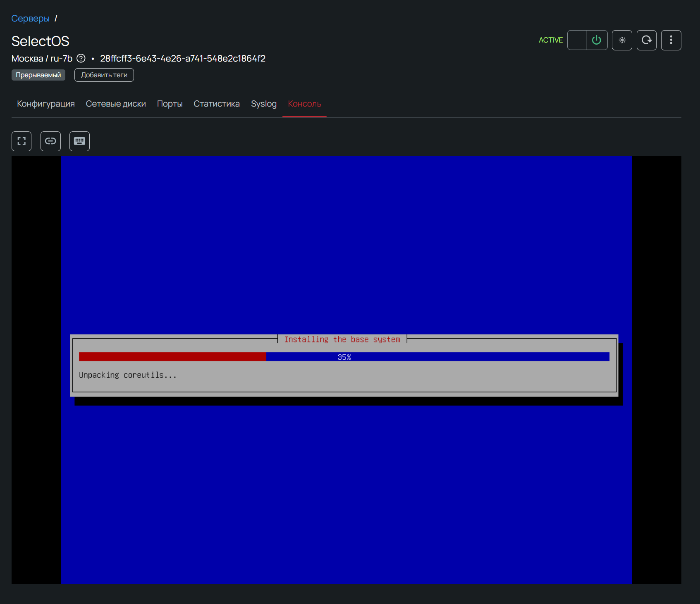Screen dimensions: 700x604
Task: Click the green power icon
Action: pyautogui.click(x=596, y=40)
